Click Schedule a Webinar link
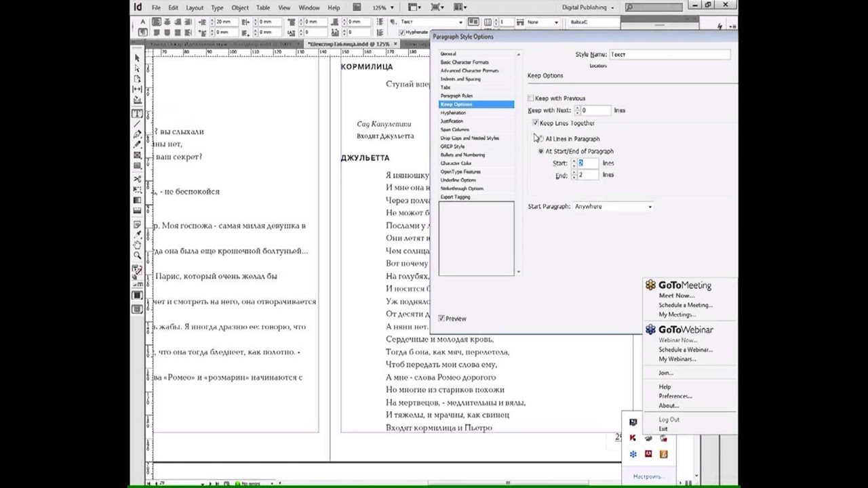This screenshot has height=488, width=868. 686,350
